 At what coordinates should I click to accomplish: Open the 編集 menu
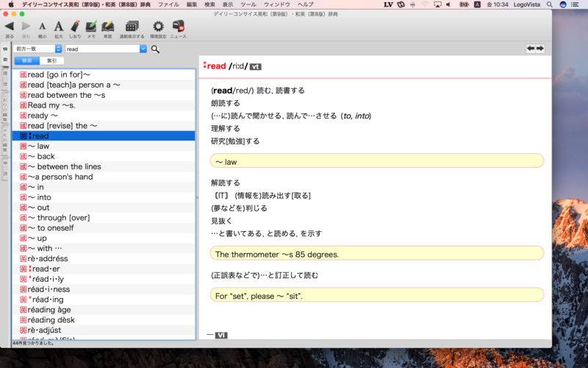192,4
